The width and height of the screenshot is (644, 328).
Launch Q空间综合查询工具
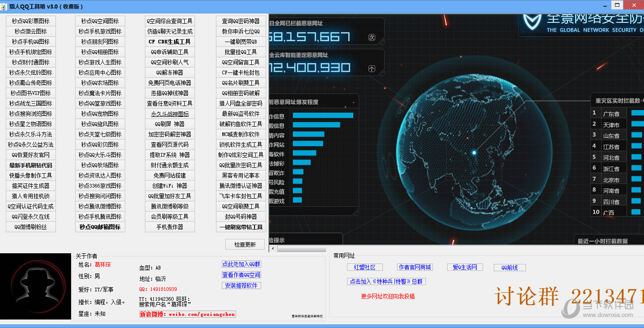pyautogui.click(x=170, y=21)
